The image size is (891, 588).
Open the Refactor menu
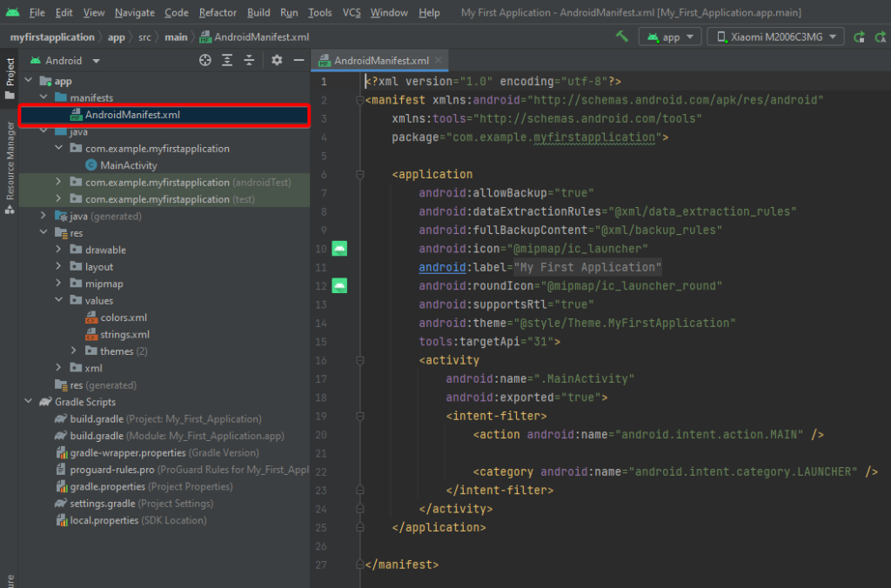point(218,12)
